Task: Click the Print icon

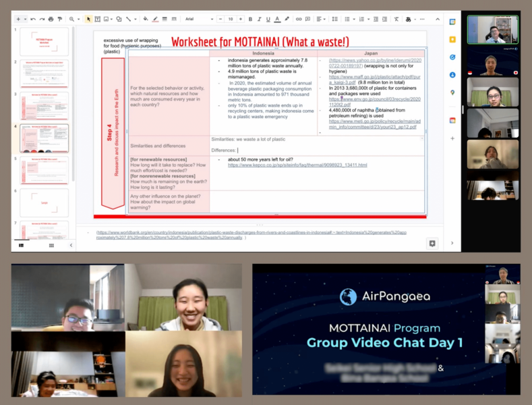Action: point(51,19)
